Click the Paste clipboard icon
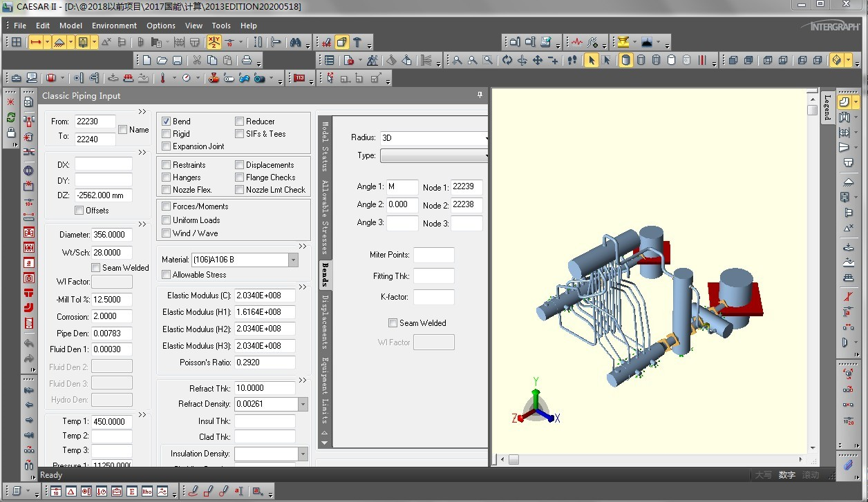This screenshot has height=502, width=868. coord(227,60)
